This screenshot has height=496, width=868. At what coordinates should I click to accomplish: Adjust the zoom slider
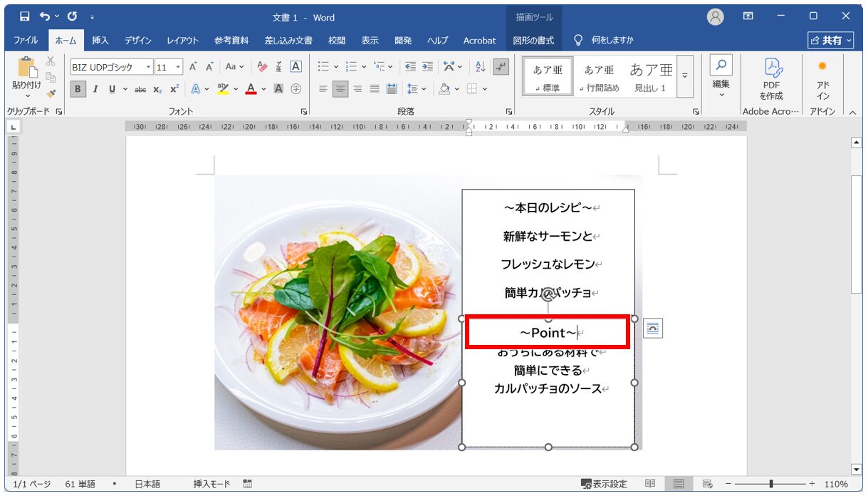point(771,484)
